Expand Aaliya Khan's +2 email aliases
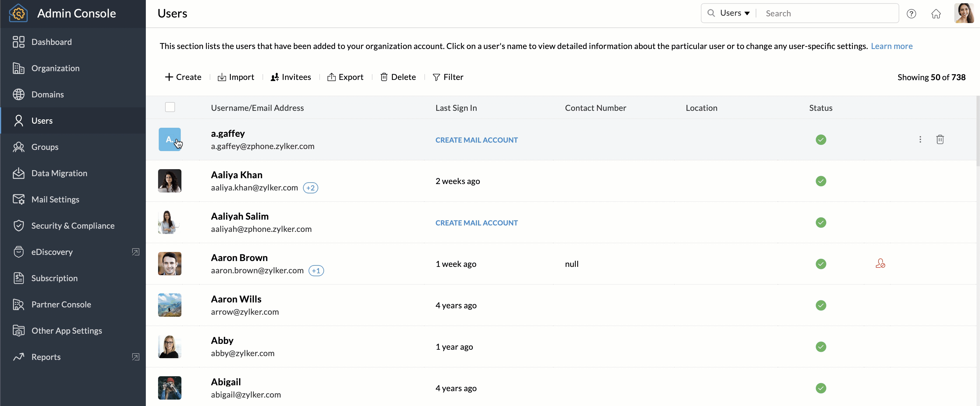The width and height of the screenshot is (980, 406). tap(310, 188)
